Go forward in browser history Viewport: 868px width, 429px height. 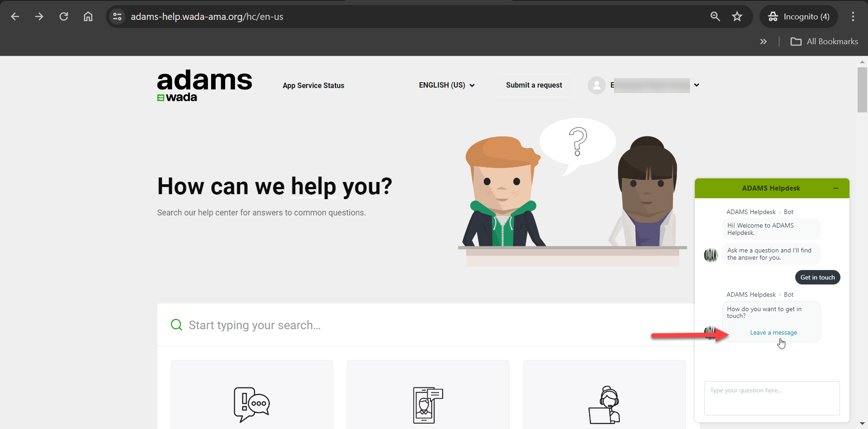(39, 17)
